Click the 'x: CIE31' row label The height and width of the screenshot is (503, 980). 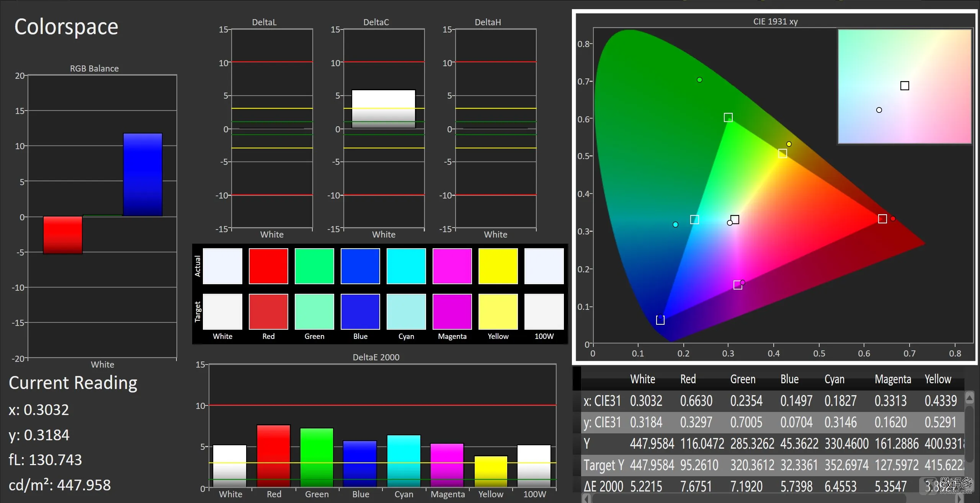(602, 401)
